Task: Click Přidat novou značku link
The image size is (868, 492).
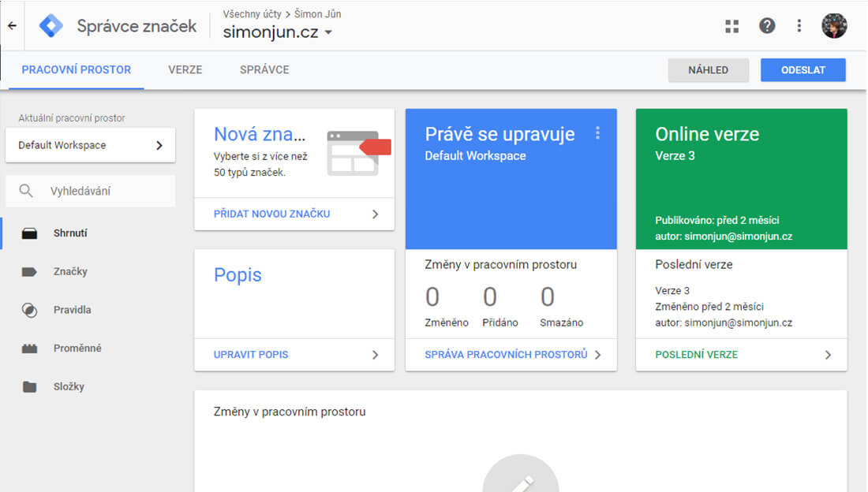Action: [x=271, y=214]
